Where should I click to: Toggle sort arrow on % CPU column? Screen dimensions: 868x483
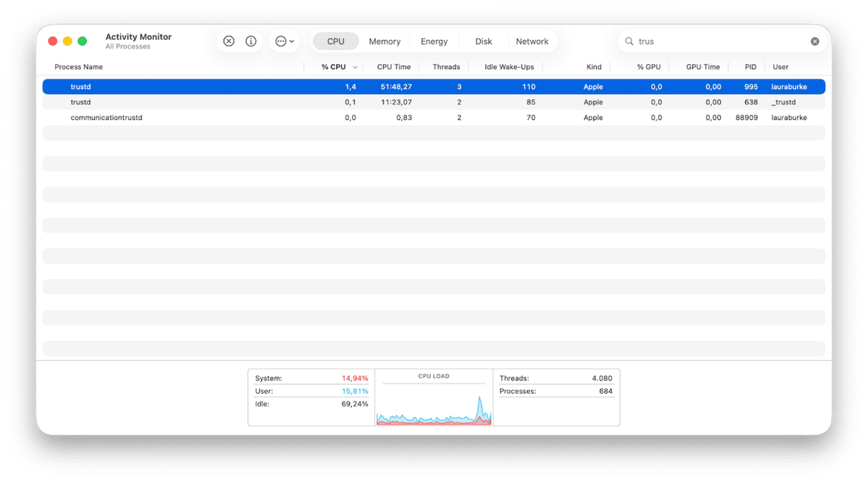[x=355, y=67]
